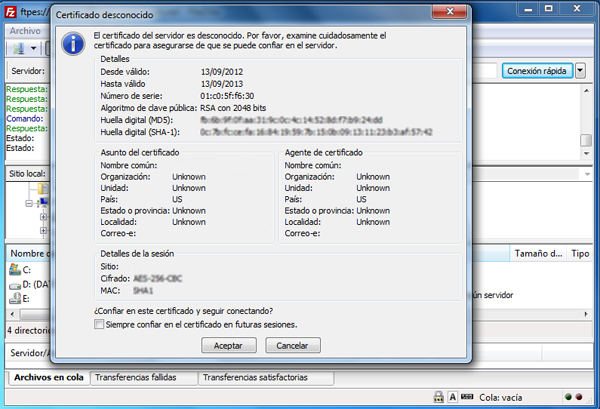Sort by the Tipo column header
The height and width of the screenshot is (409, 600).
[x=580, y=253]
